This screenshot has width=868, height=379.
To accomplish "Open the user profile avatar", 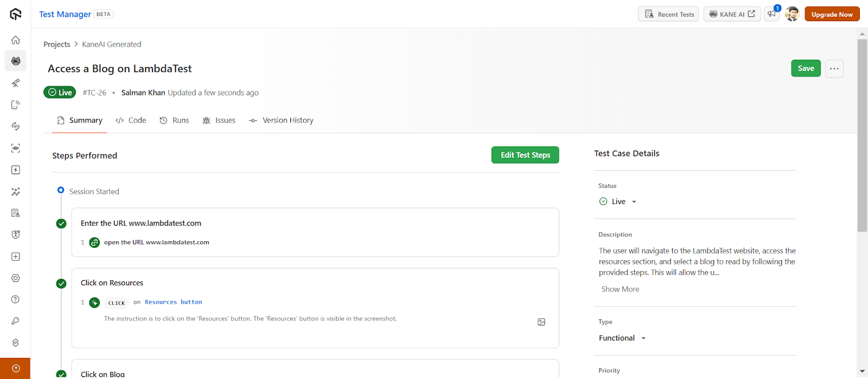I will [x=792, y=14].
